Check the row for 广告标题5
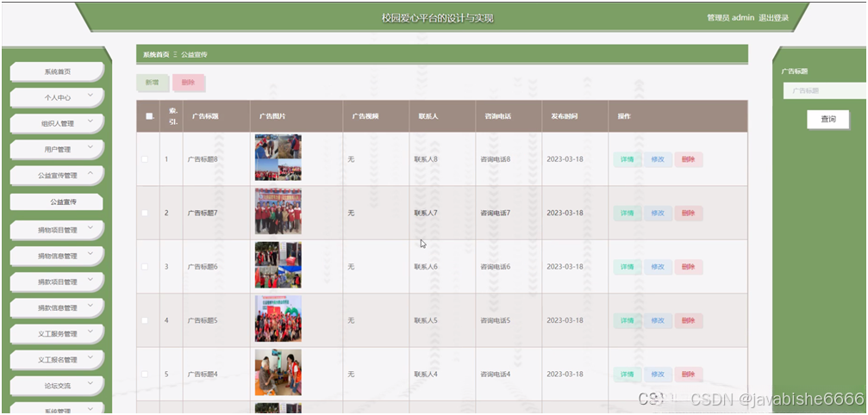This screenshot has width=868, height=415. click(x=145, y=320)
